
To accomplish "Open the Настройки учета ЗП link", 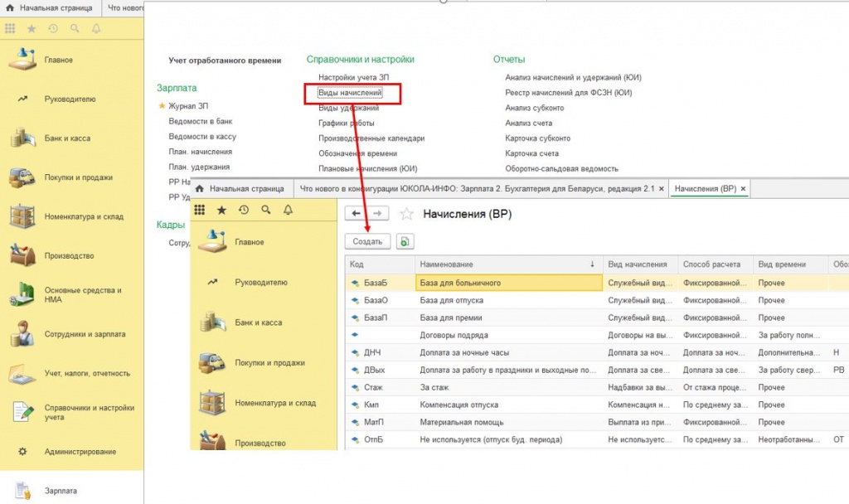I will coord(352,78).
